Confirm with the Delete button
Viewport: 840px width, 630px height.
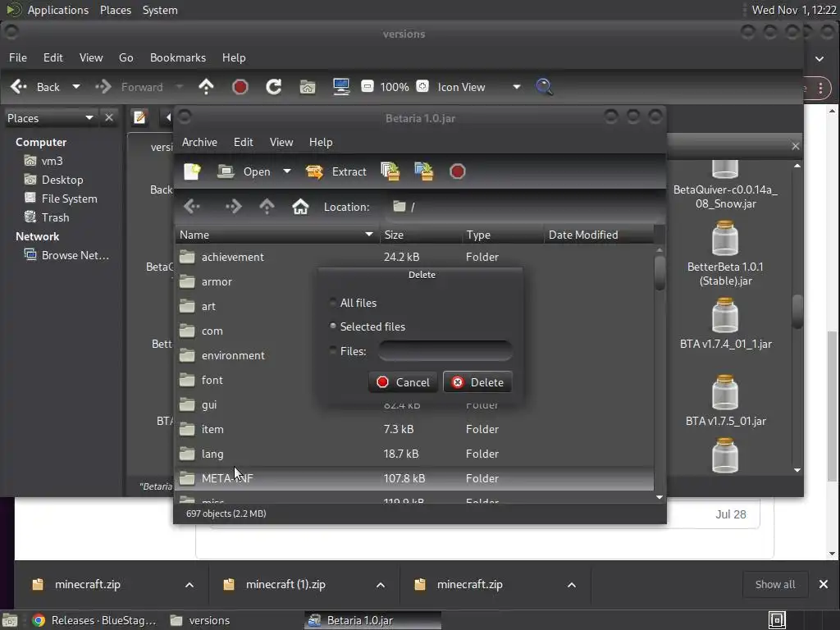point(477,382)
